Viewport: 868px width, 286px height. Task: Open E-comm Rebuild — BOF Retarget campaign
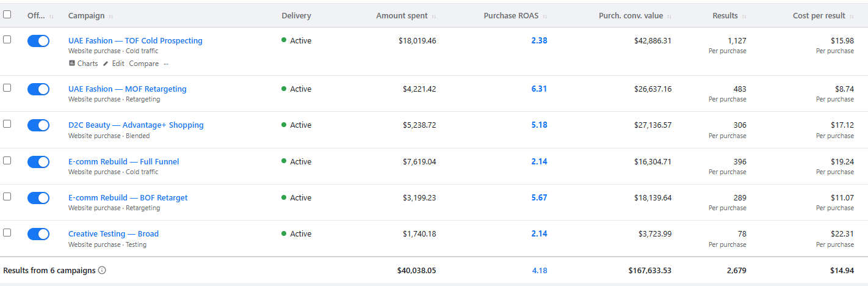click(x=128, y=198)
